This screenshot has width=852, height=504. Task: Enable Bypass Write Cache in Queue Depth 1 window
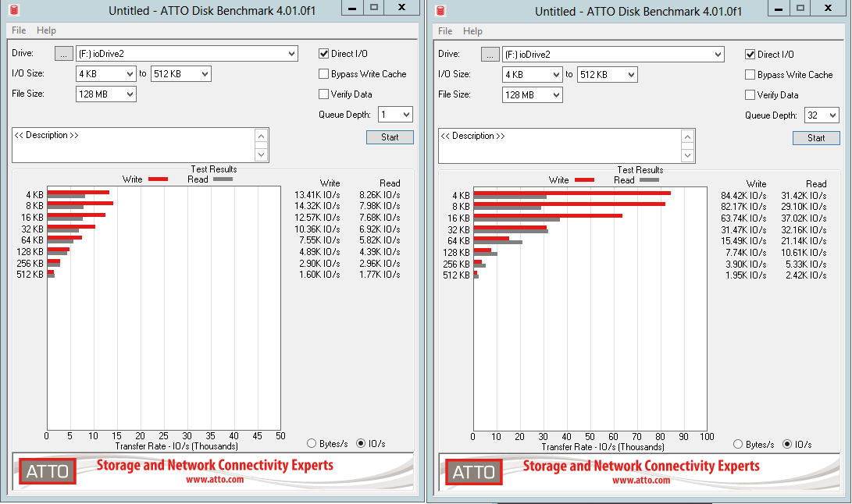coord(324,74)
